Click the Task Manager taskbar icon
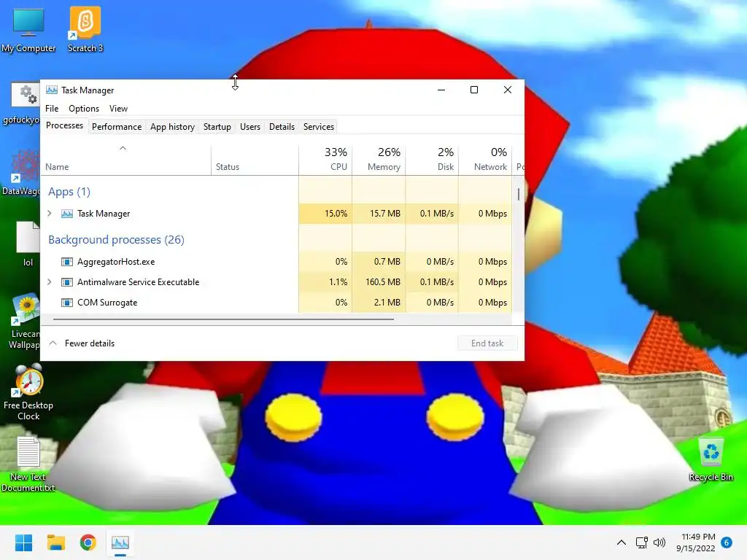The width and height of the screenshot is (747, 560). (x=120, y=542)
